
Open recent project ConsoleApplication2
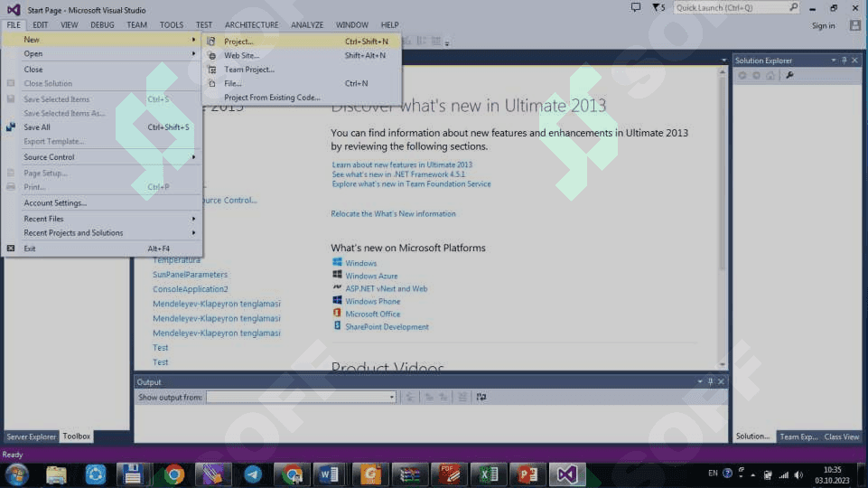tap(190, 289)
